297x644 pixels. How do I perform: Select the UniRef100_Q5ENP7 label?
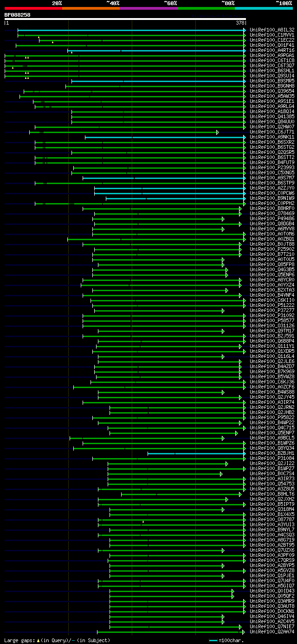pyautogui.click(x=272, y=433)
